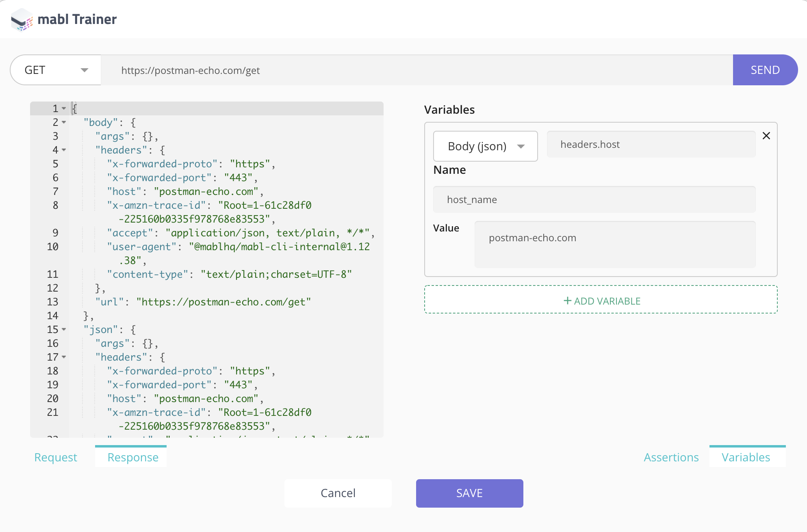Click "accept" entry on line 9

pos(241,233)
